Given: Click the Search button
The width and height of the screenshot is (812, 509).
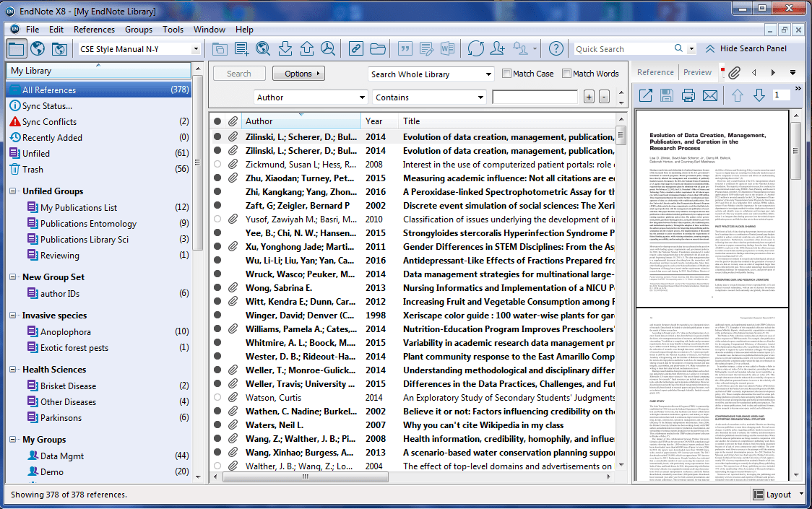Looking at the screenshot, I should coord(238,74).
